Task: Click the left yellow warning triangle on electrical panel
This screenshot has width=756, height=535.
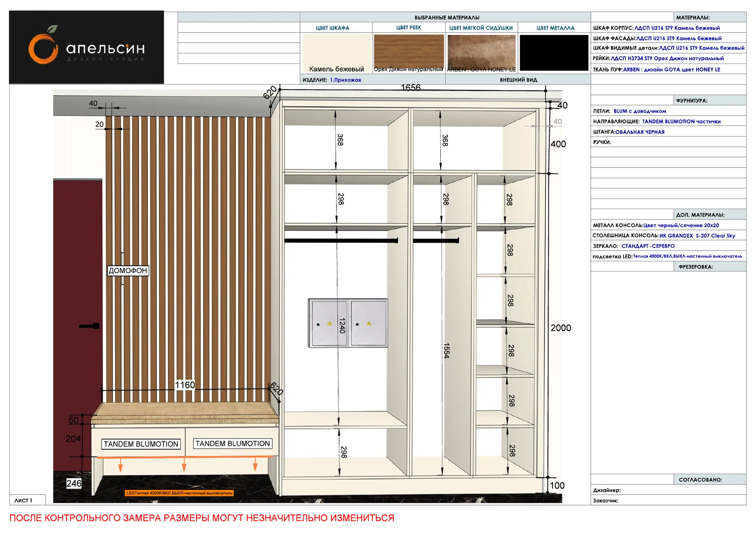Action: click(x=330, y=324)
